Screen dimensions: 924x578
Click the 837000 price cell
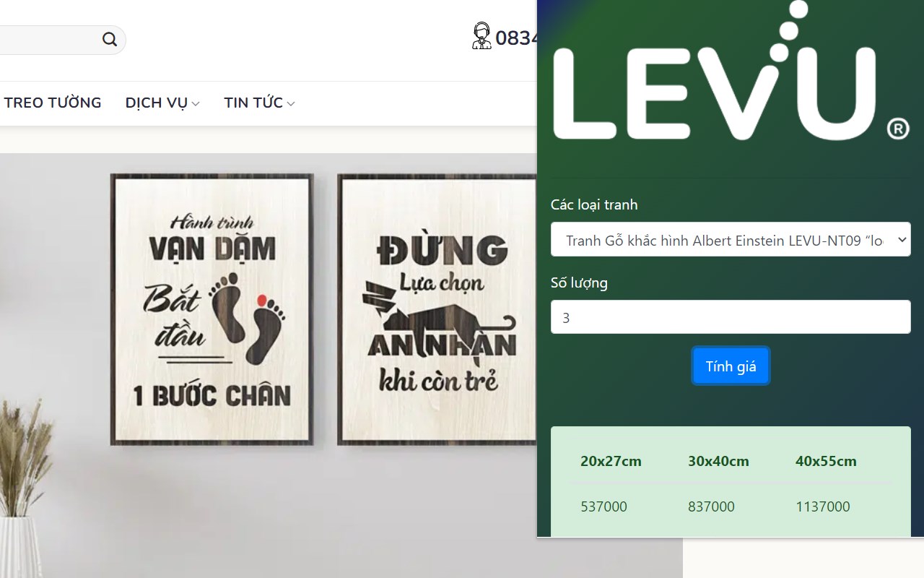click(711, 506)
